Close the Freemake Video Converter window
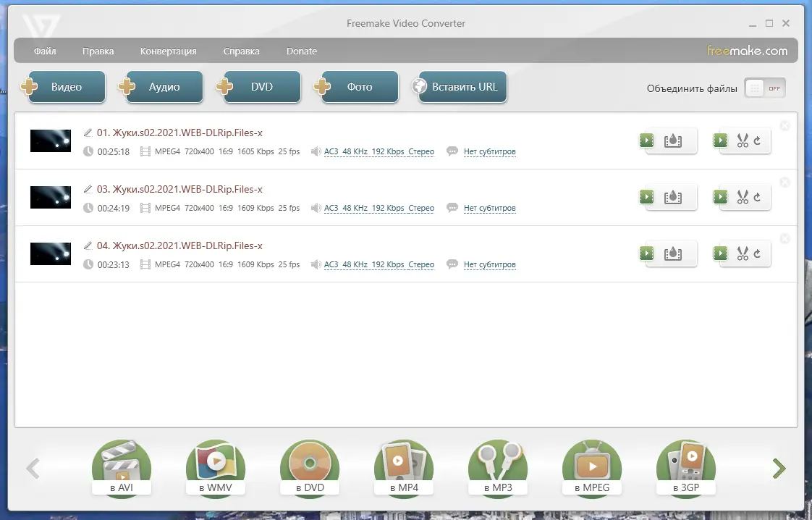This screenshot has height=520, width=812. point(786,23)
